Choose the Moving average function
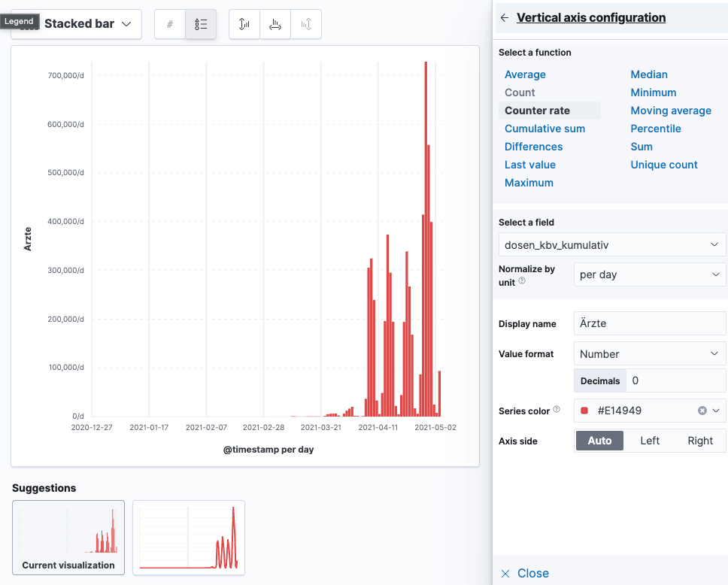 (671, 111)
